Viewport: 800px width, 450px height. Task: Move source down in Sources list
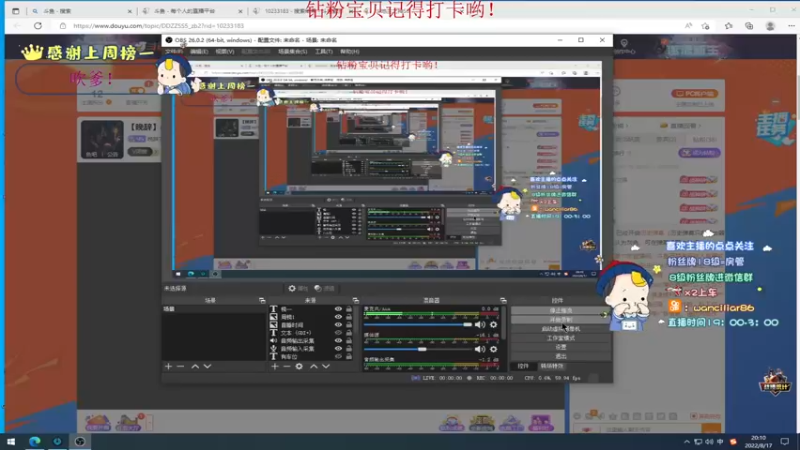(326, 366)
